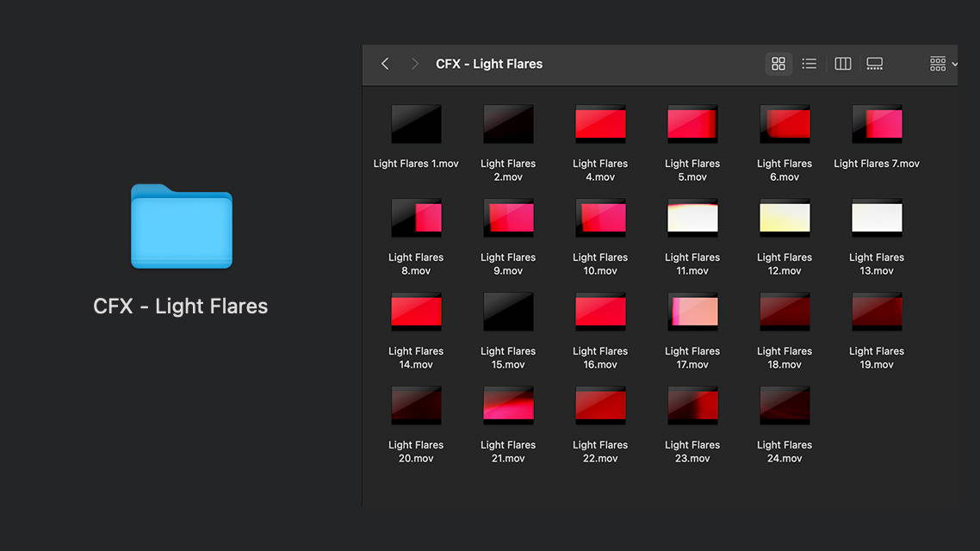Screen dimensions: 980x551
Task: Click the file name Light Flares 14.mov
Action: 416,357
